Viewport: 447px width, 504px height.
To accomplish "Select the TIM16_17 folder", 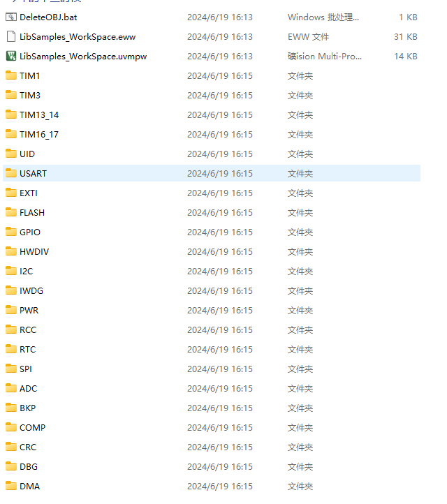I will 39,134.
